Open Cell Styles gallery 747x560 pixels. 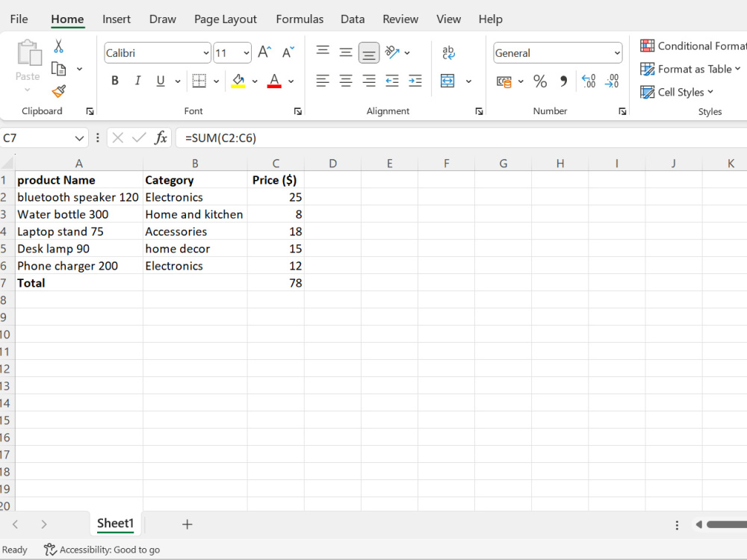677,92
